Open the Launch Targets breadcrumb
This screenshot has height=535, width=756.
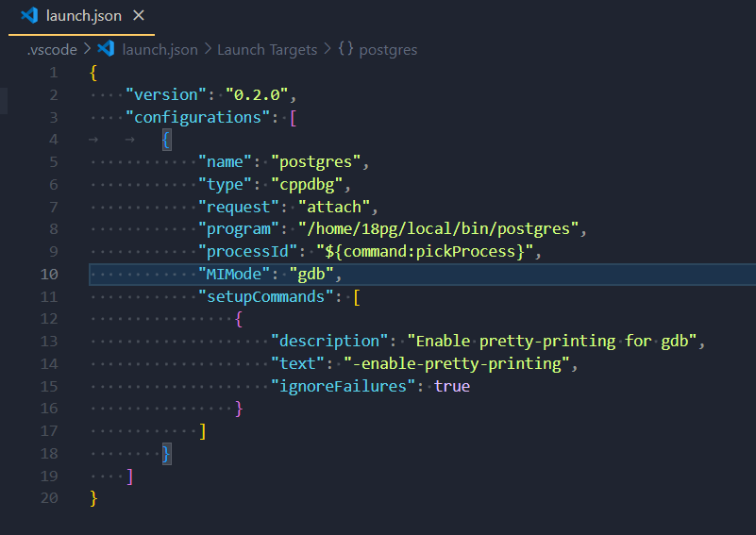pos(267,50)
